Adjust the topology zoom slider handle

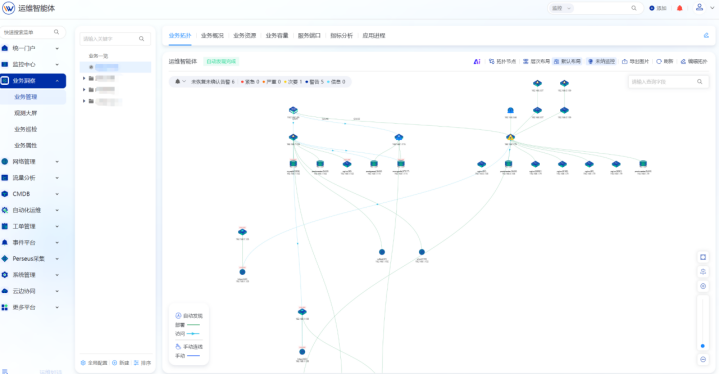click(703, 346)
